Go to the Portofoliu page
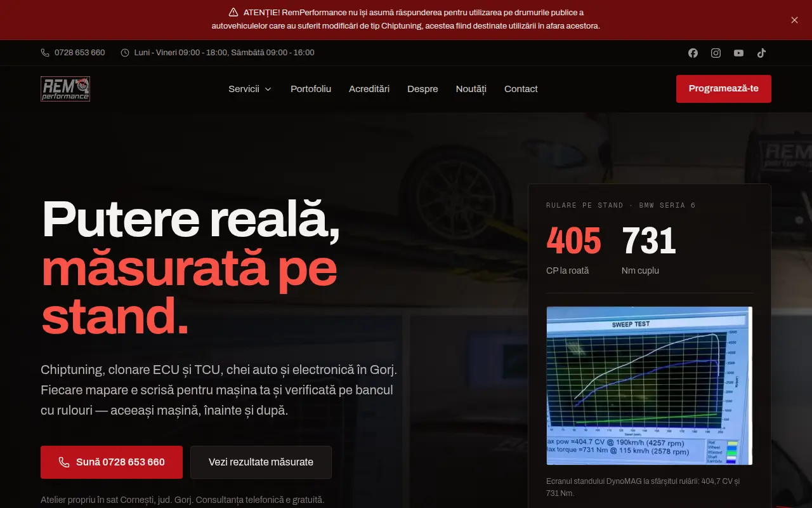812x508 pixels. coord(311,89)
